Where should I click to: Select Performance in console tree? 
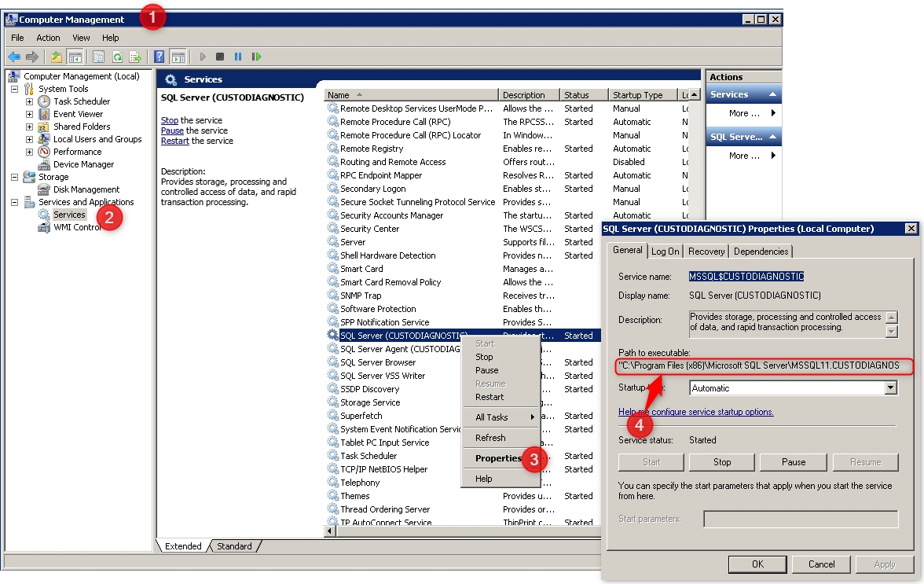point(77,152)
